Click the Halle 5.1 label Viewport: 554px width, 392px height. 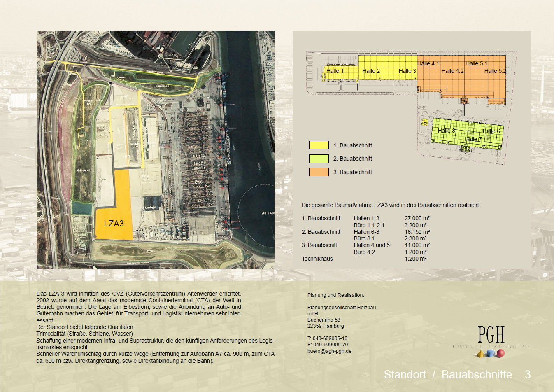click(476, 63)
